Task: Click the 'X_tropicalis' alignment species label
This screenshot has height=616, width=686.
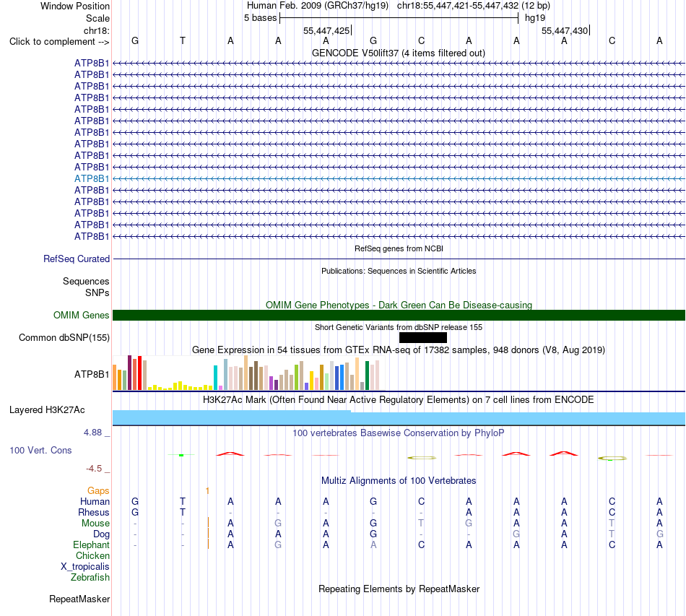Action: pos(85,567)
